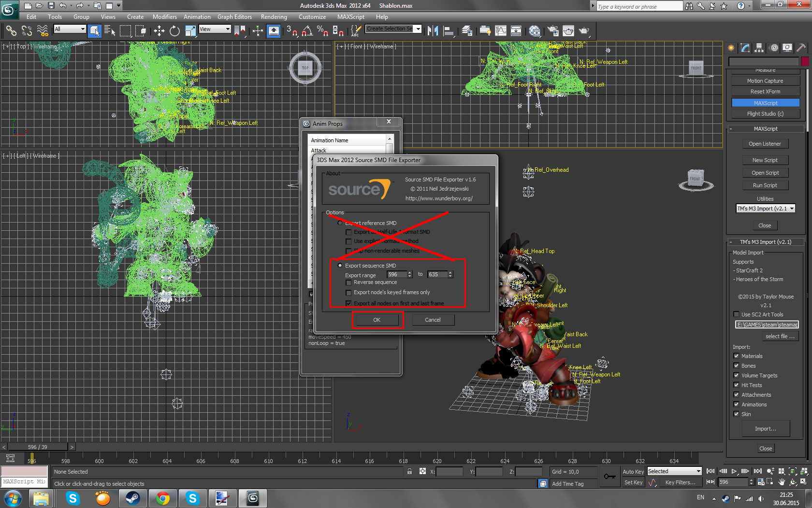Open Render Setup teapot icon
Screen dimensions: 812x508
[552, 31]
